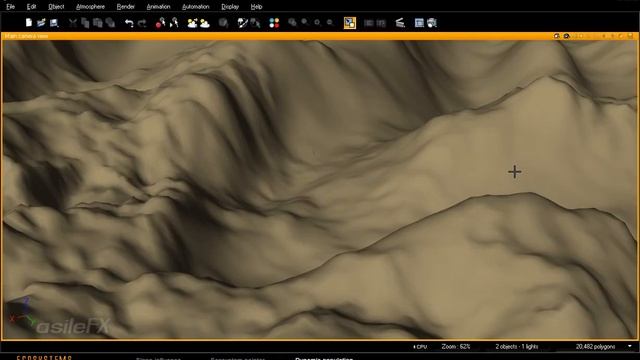Click the render camera icon
Screen dimensions: 640x360
[432, 23]
